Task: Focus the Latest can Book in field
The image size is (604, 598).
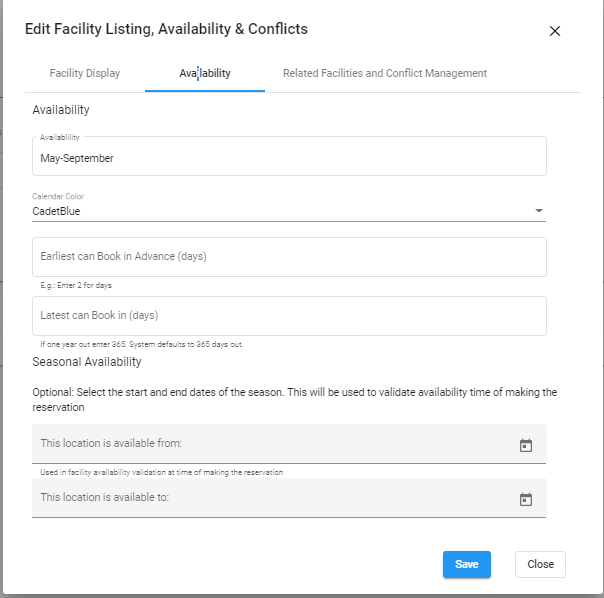Action: [289, 316]
